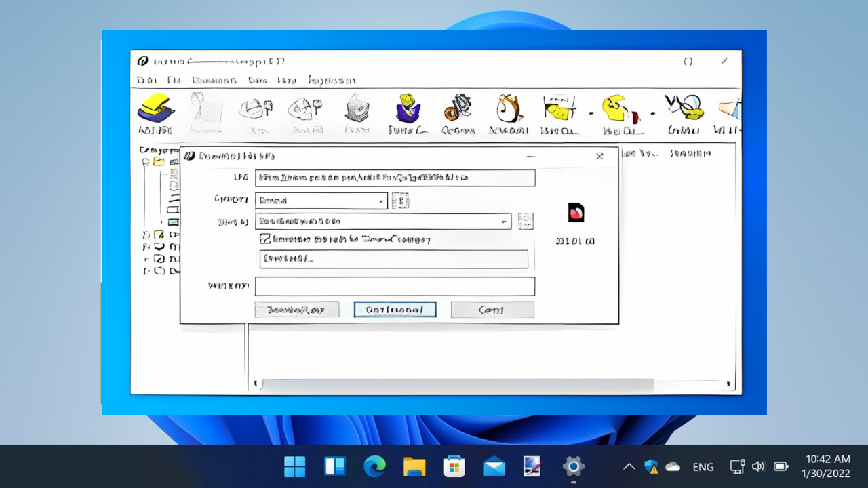Image resolution: width=868 pixels, height=488 pixels.
Task: Open the Tasks menu
Action: point(146,80)
